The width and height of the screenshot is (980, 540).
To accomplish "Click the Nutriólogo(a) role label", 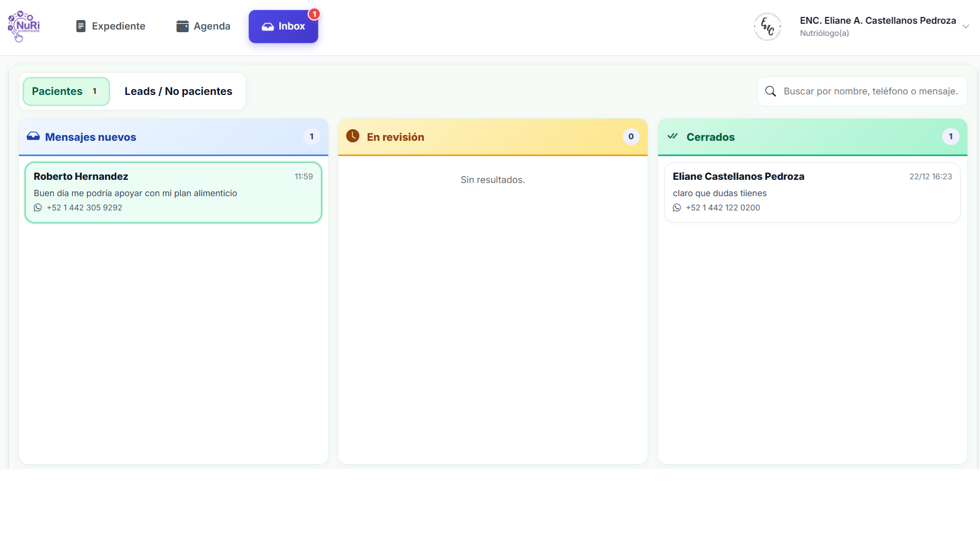I will click(x=824, y=33).
